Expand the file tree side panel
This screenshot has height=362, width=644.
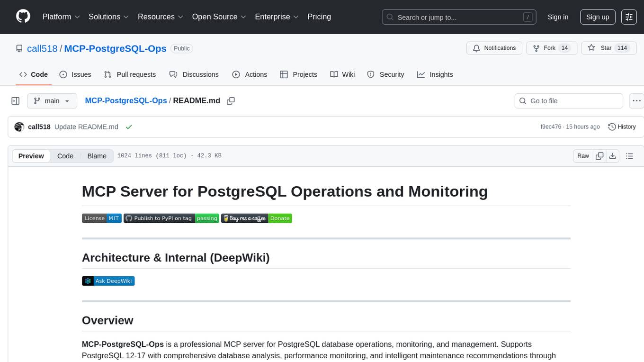(16, 101)
